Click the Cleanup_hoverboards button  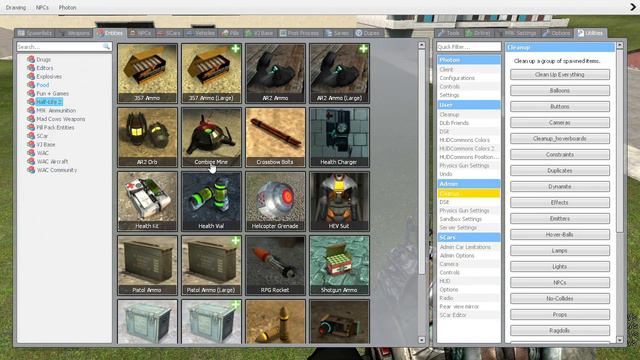pos(560,139)
